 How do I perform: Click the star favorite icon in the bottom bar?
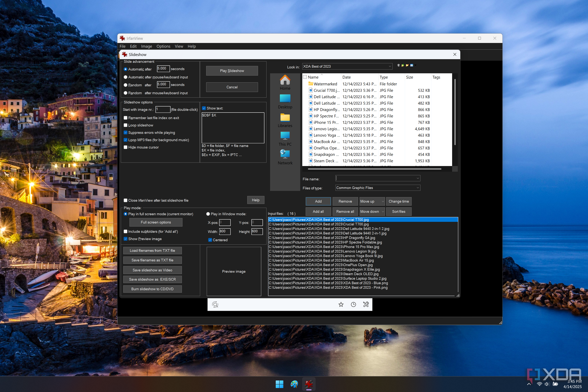pyautogui.click(x=341, y=305)
